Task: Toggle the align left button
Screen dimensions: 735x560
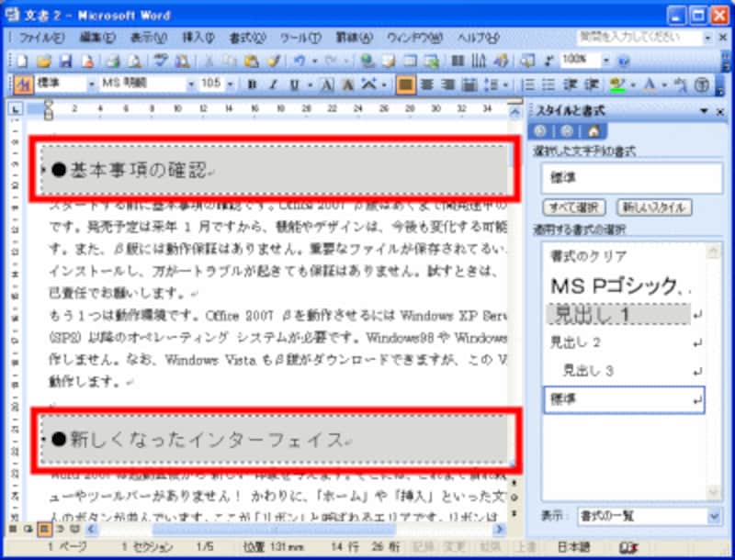Action: coord(405,84)
